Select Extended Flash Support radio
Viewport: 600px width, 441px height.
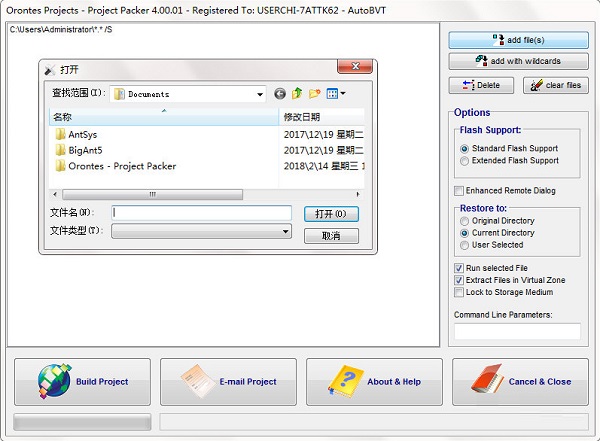(465, 161)
